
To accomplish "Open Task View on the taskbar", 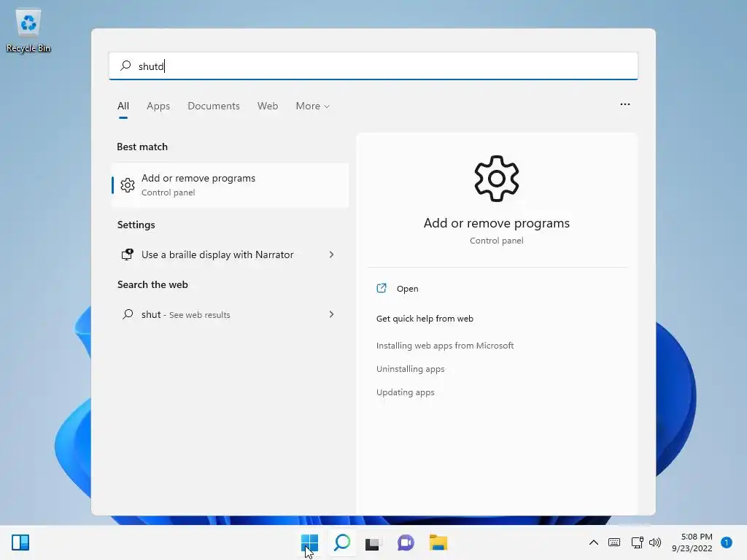I will (x=373, y=542).
